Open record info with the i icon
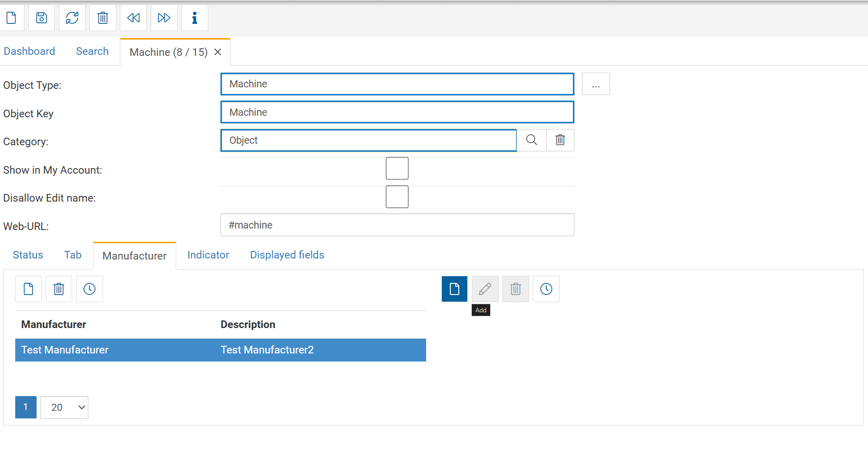The image size is (868, 456). [195, 18]
